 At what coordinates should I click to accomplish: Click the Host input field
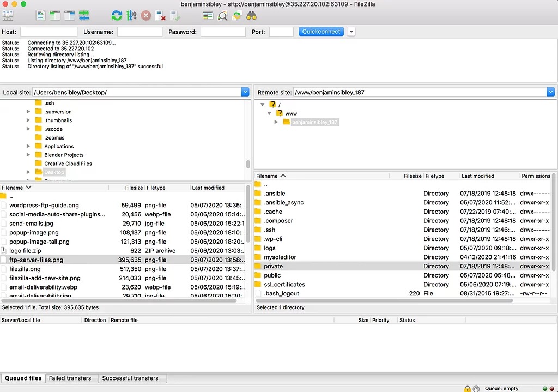click(48, 32)
